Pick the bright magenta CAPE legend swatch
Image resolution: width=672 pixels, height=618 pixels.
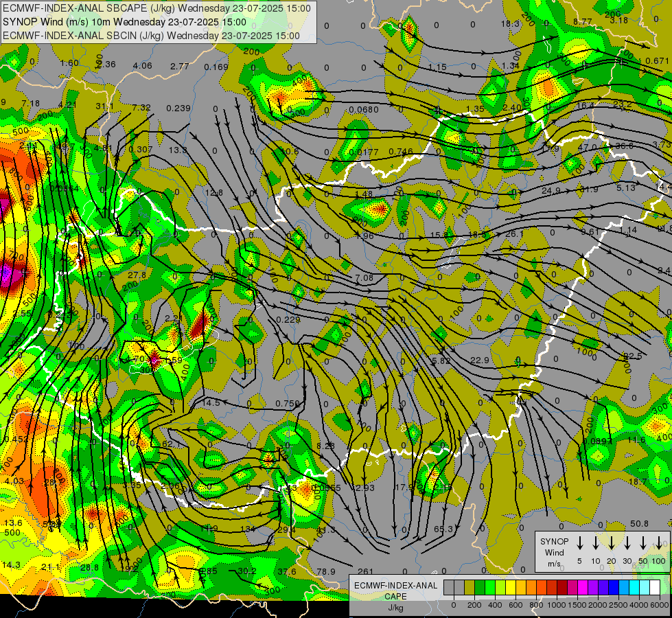583,588
